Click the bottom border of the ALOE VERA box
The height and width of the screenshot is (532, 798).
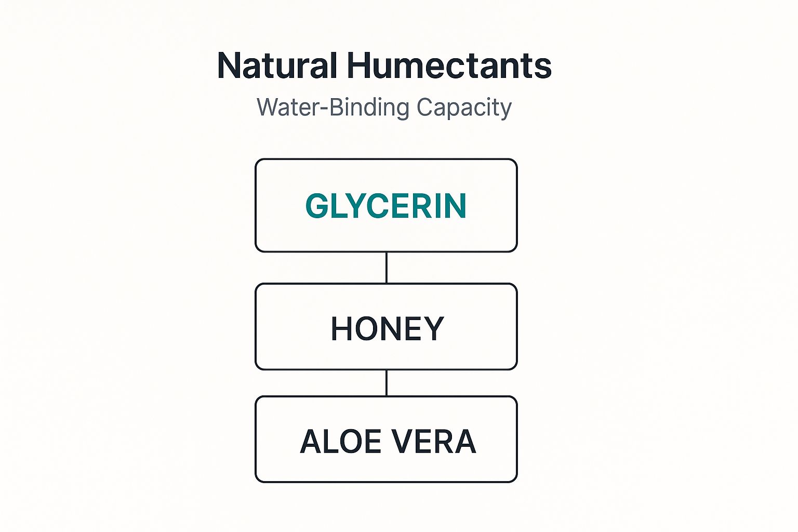pos(386,482)
